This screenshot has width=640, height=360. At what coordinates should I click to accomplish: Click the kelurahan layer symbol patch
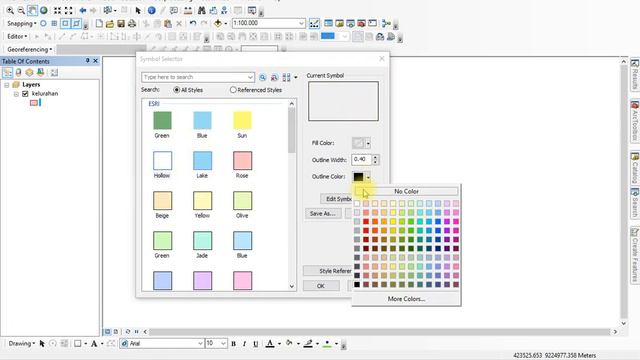tap(34, 103)
